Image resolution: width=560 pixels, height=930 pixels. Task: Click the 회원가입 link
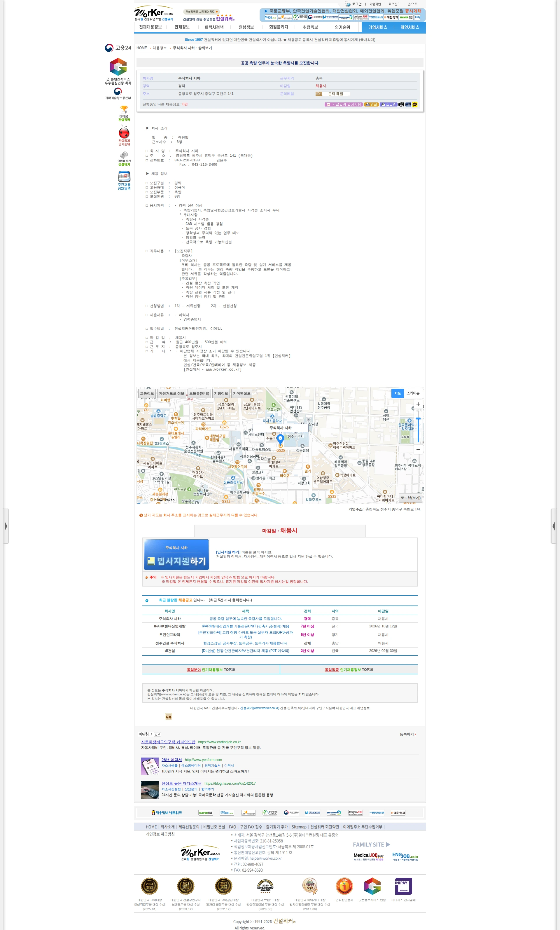click(375, 4)
